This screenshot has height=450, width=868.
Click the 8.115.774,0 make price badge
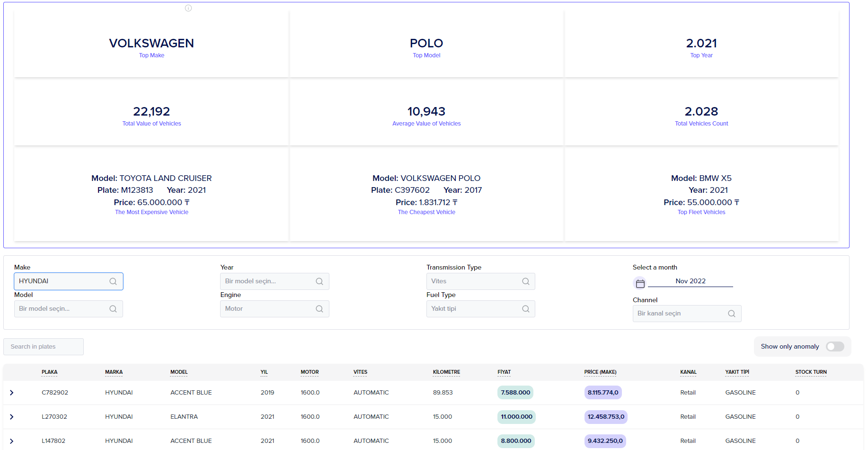coord(603,393)
